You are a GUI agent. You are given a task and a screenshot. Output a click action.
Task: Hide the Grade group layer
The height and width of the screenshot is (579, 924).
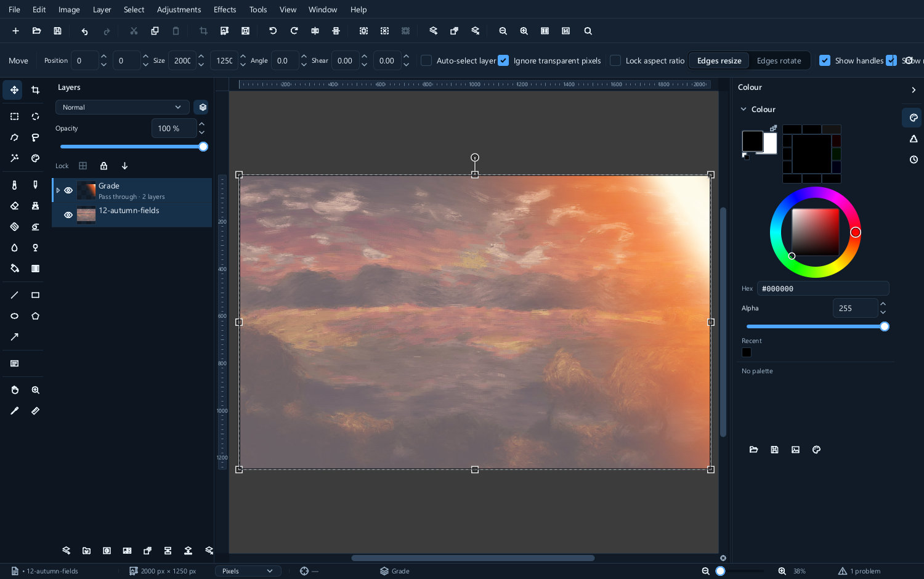(68, 190)
